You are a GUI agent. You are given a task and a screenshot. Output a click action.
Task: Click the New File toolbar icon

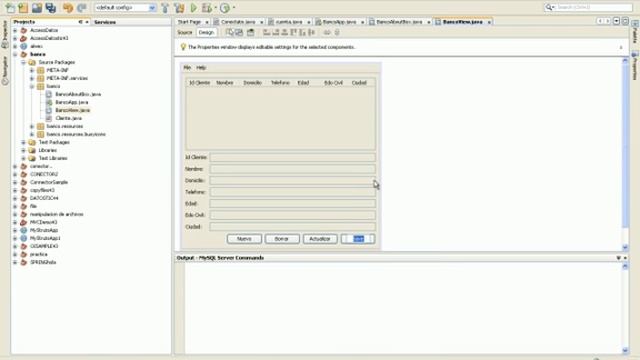(10, 7)
